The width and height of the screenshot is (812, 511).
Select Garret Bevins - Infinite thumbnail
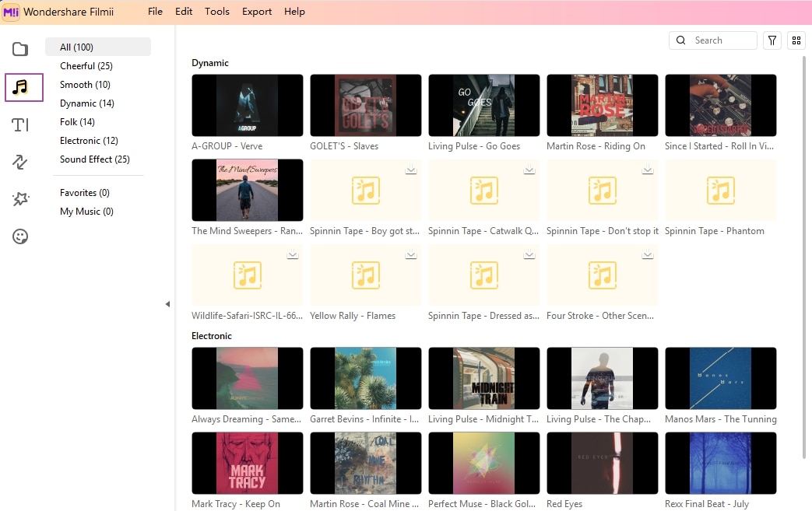(x=366, y=379)
